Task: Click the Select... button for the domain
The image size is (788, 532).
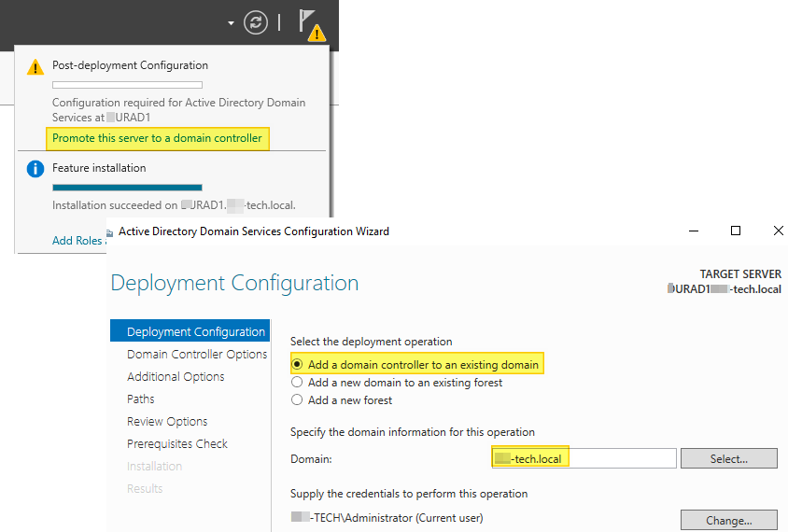Action: click(x=728, y=458)
